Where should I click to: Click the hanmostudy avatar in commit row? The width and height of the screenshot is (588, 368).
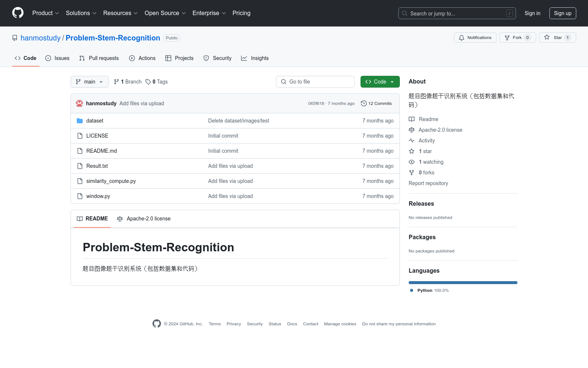pyautogui.click(x=79, y=103)
